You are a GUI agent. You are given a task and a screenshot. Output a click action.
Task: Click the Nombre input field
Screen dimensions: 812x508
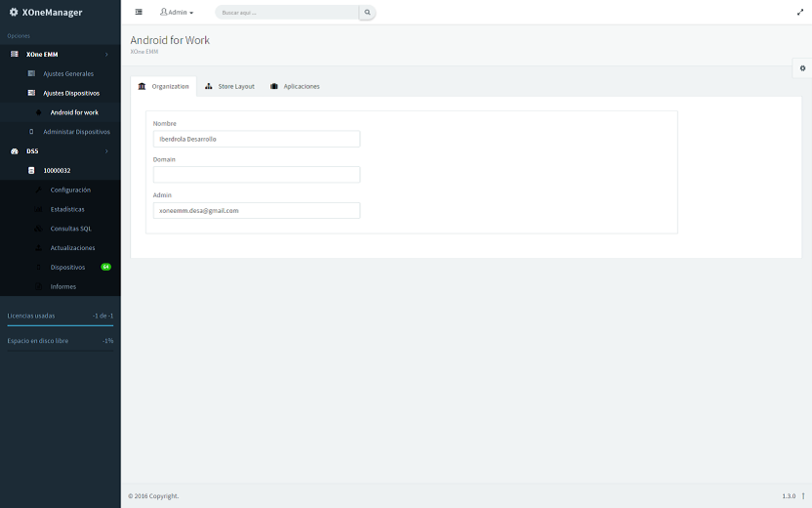tap(257, 139)
